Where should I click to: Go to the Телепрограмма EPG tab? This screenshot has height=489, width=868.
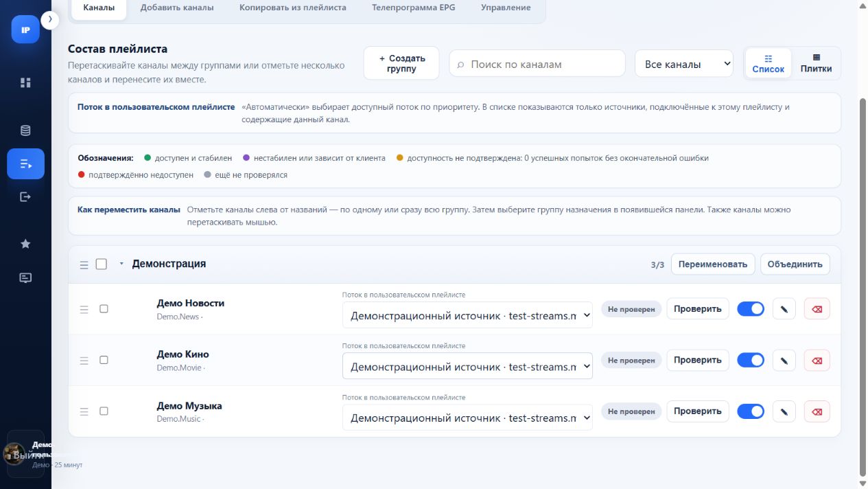click(x=413, y=8)
